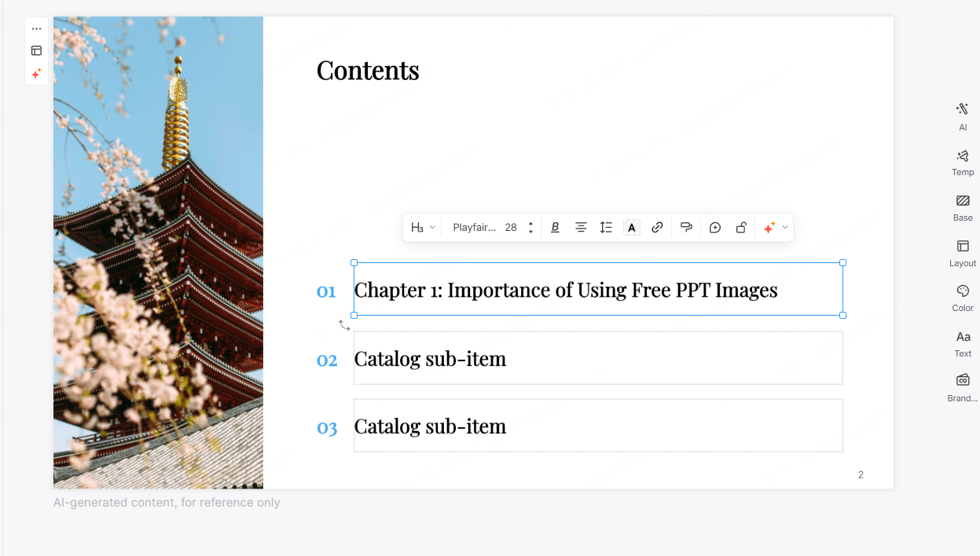Toggle bold formatting on the selected text
980x556 pixels.
click(555, 227)
